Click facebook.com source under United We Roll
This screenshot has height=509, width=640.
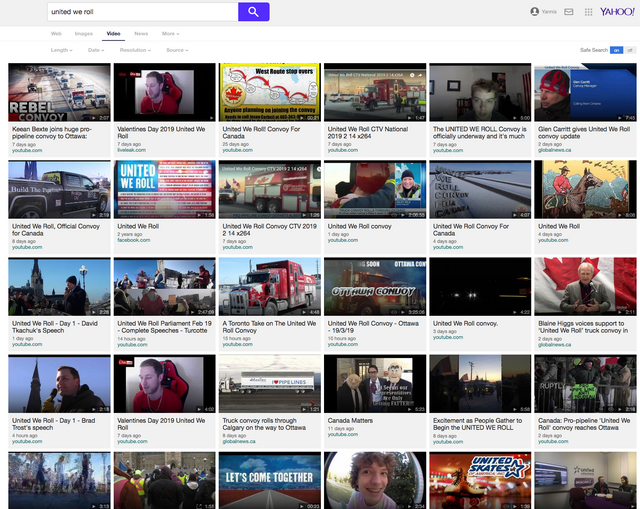[x=133, y=240]
